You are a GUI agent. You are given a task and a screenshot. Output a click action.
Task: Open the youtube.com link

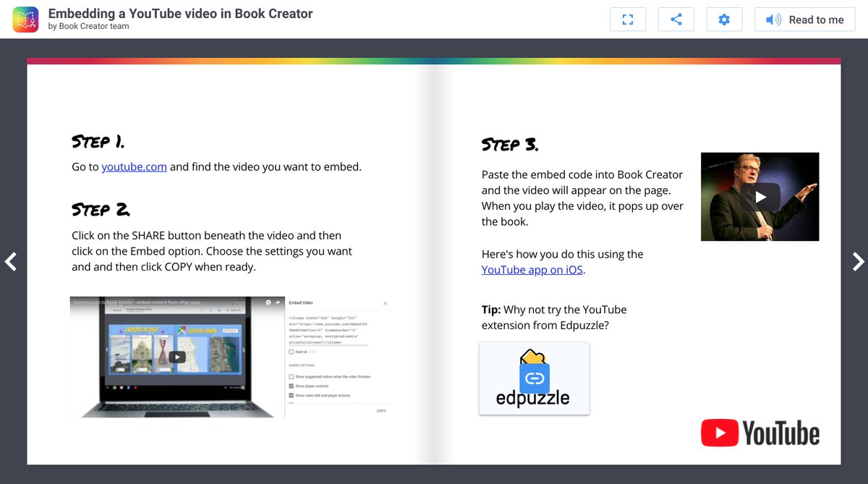point(134,166)
